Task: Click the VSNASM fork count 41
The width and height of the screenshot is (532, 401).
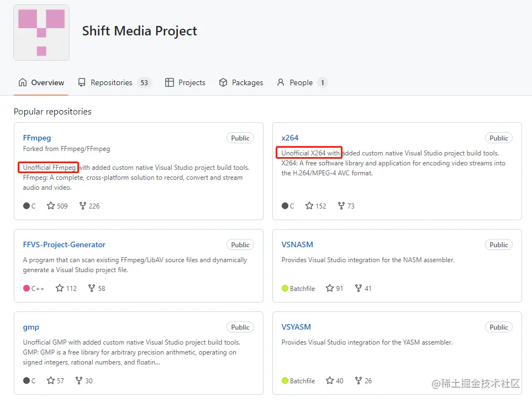Action: pyautogui.click(x=368, y=289)
